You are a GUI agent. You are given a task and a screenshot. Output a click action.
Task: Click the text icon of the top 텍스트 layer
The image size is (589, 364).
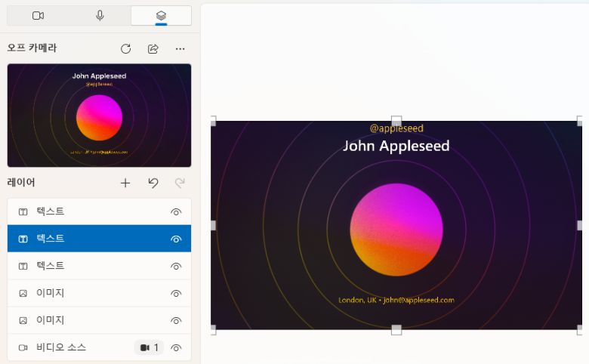tap(23, 212)
